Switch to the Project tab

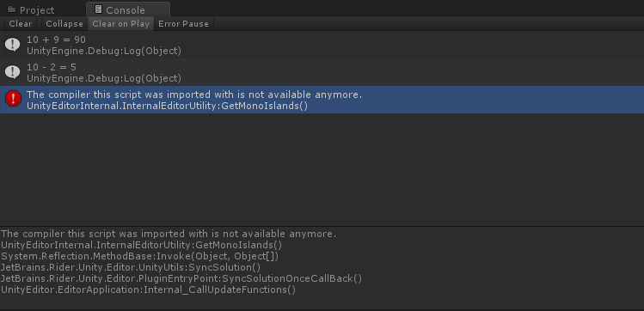[31, 9]
